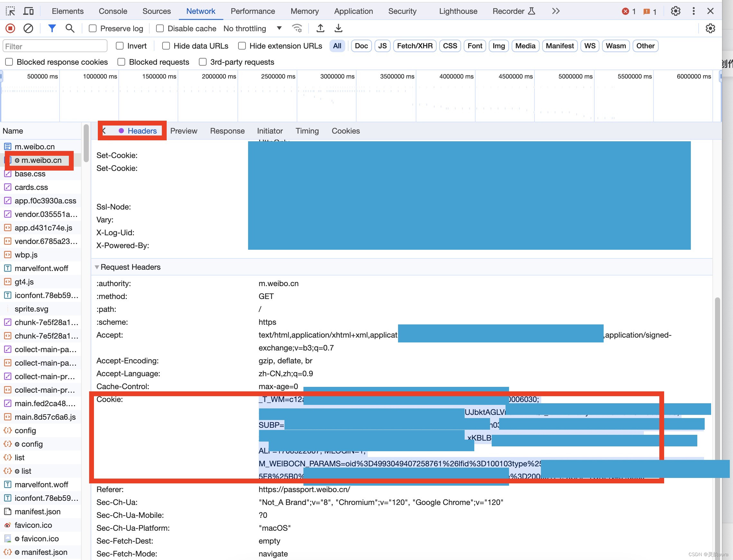This screenshot has height=560, width=733.
Task: Select the inspect element picker icon
Action: coord(10,11)
